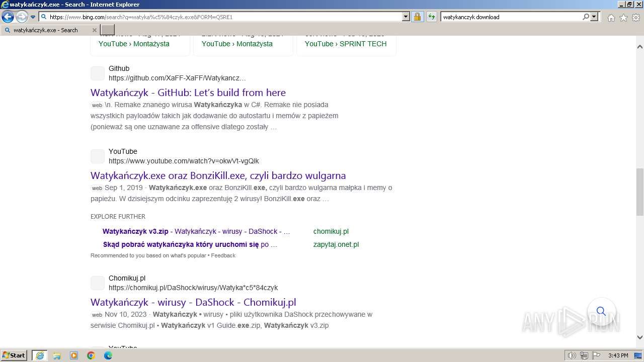Open the Action Center flag icon
This screenshot has height=362, width=644.
pos(596,355)
